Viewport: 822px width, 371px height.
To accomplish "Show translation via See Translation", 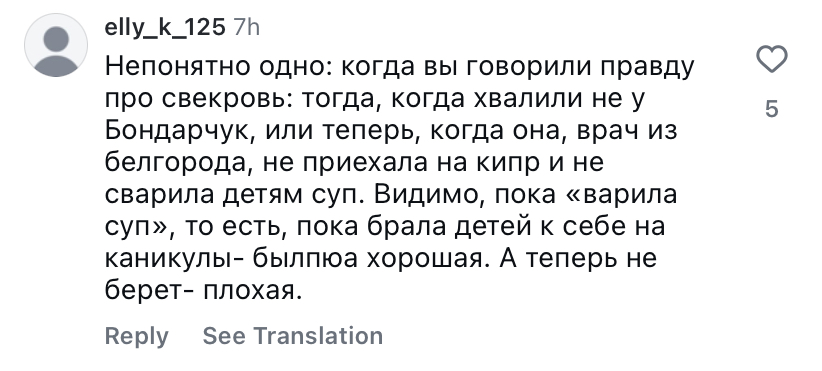I will pyautogui.click(x=293, y=335).
